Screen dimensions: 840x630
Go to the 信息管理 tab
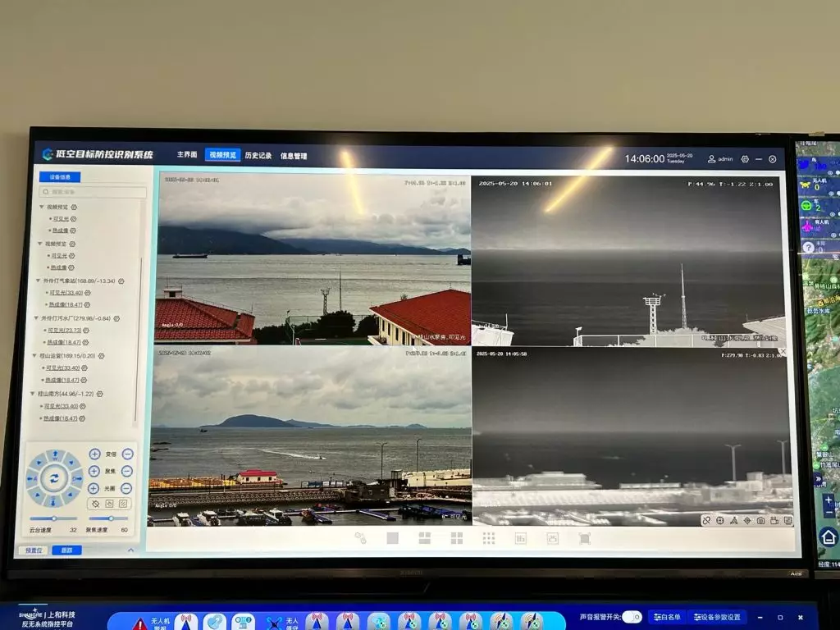tap(294, 156)
